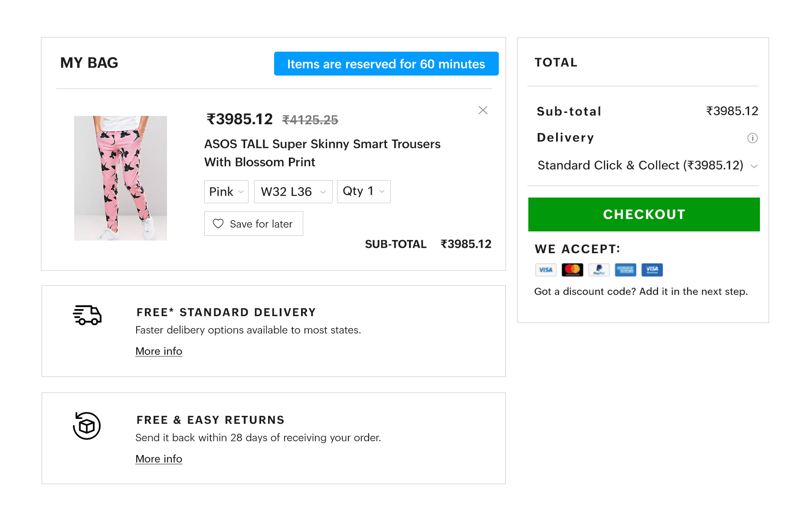Click the green CHECKOUT button
Viewport: 812px width, 521px height.
[x=644, y=214]
